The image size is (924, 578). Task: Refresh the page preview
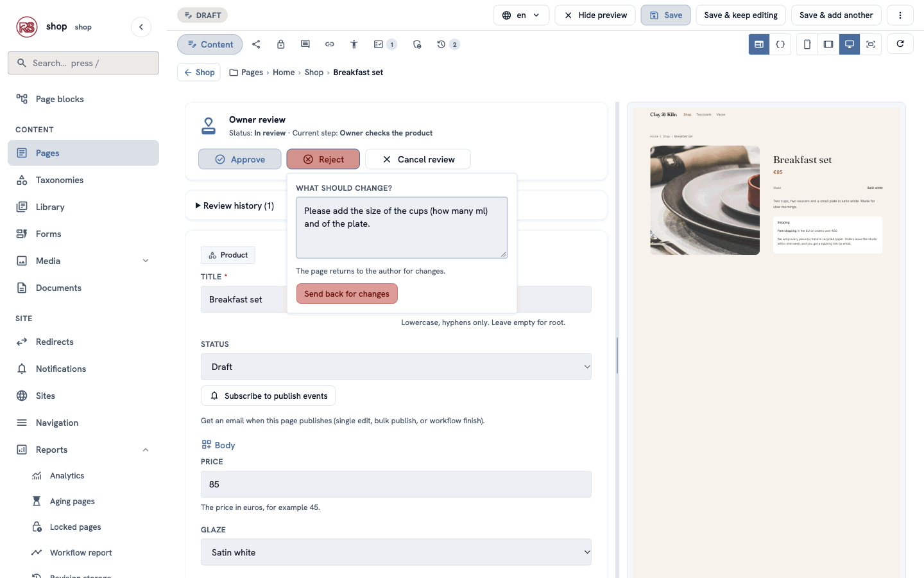click(900, 44)
